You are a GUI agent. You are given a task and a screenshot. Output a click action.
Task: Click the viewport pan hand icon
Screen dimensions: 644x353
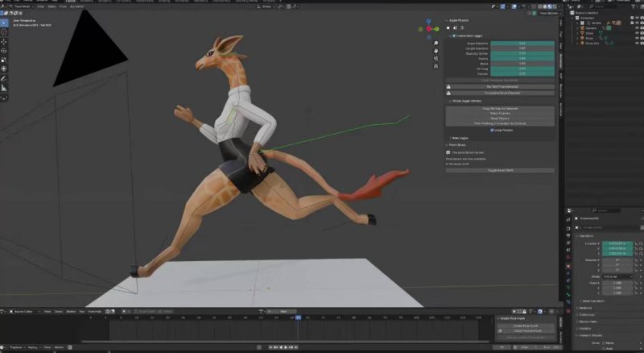pos(436,51)
